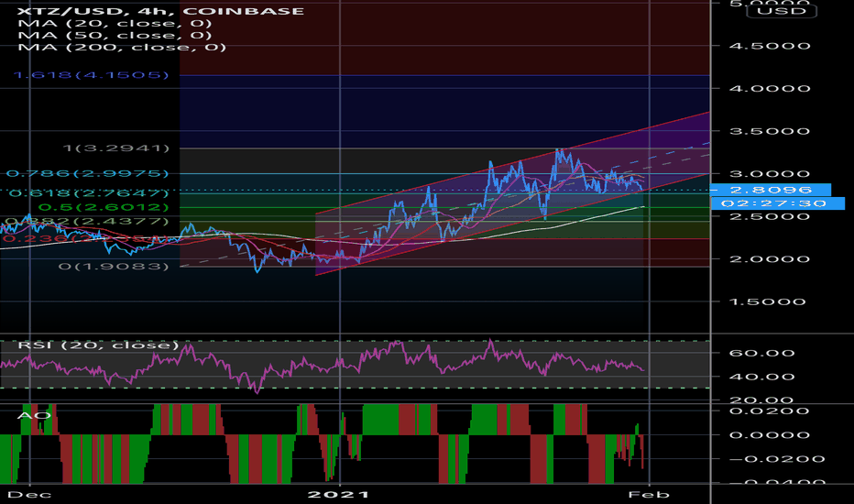Select the MA (20, close, 0) indicator label

coord(115,24)
